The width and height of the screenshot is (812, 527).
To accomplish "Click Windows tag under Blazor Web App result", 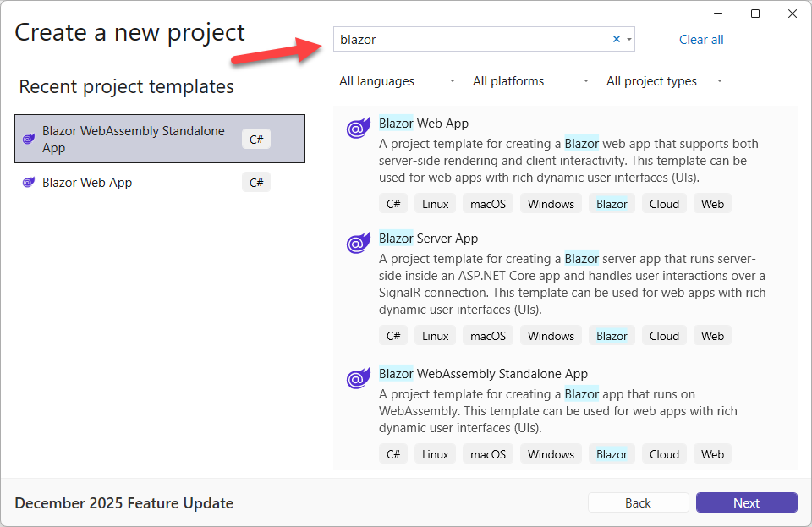I will tap(551, 204).
